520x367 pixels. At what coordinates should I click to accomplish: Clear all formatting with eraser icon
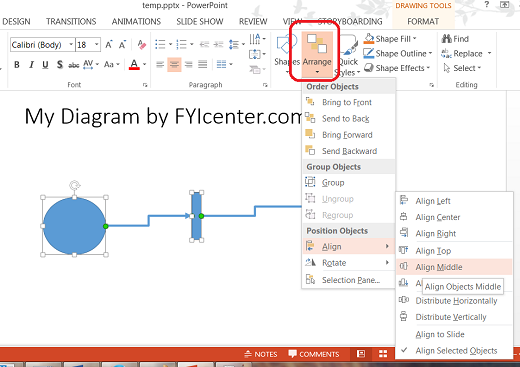tap(142, 45)
